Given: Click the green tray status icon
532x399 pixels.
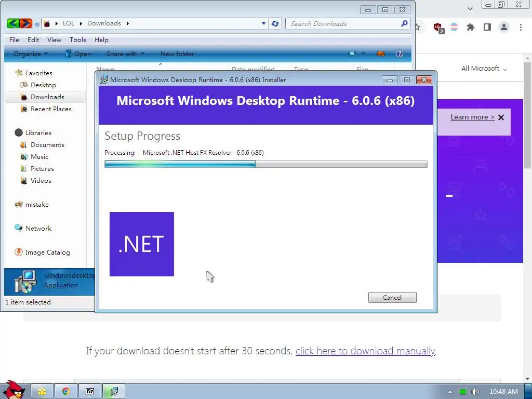Looking at the screenshot, I should tap(463, 392).
